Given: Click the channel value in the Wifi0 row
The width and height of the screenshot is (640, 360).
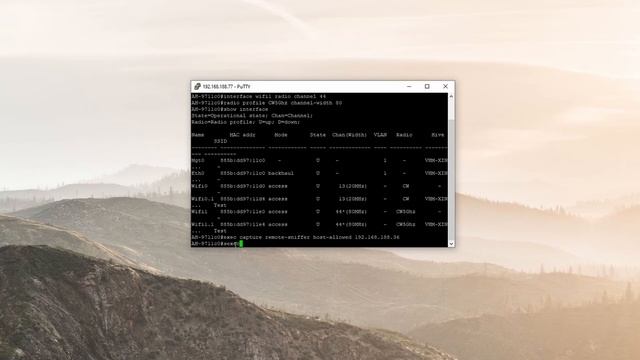Looking at the screenshot, I should (353, 186).
